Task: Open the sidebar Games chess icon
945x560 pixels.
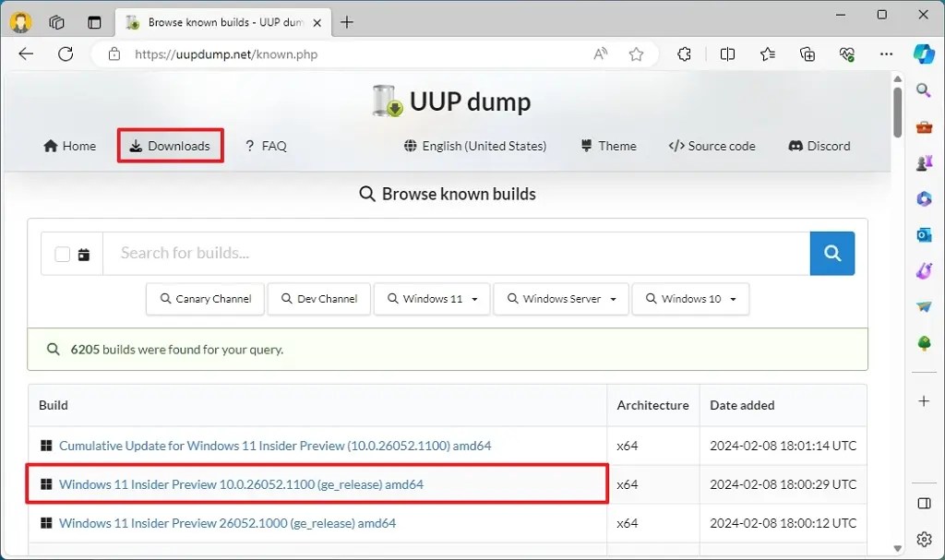Action: (x=924, y=162)
